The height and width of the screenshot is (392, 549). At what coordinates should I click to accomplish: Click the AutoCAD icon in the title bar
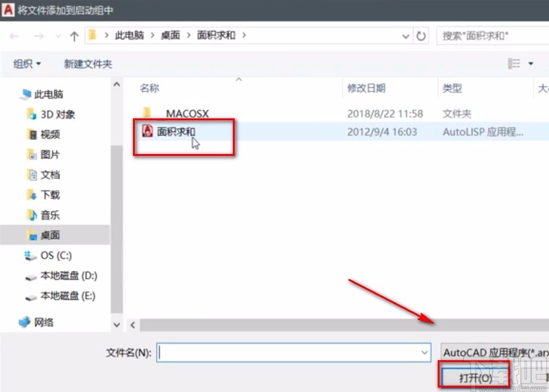tap(9, 10)
